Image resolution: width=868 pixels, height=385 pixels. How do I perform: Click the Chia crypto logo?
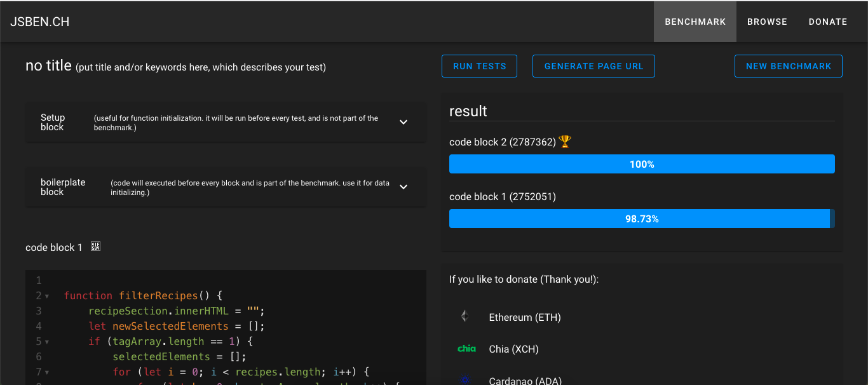[x=466, y=348]
